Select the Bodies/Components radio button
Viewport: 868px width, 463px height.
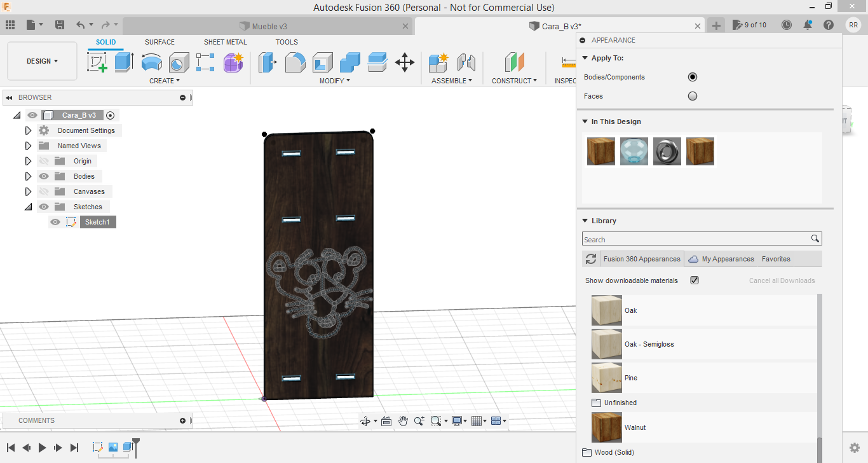coord(693,77)
